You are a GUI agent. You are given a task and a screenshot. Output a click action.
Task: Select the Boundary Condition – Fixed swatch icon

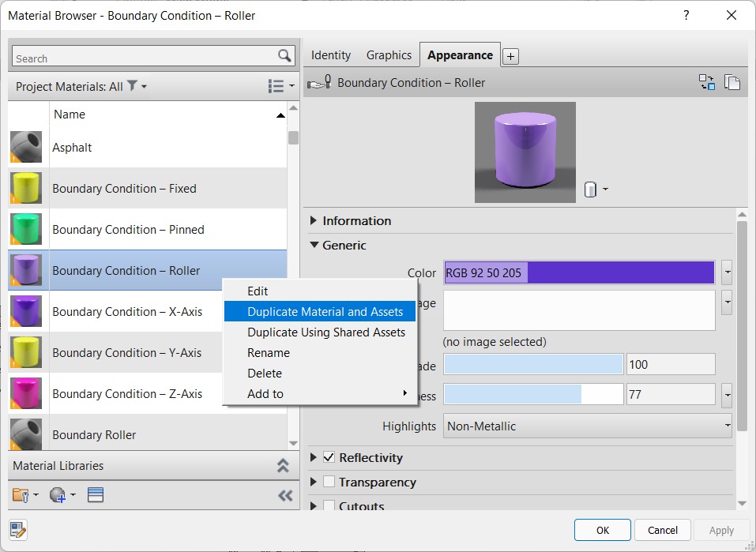(x=26, y=188)
